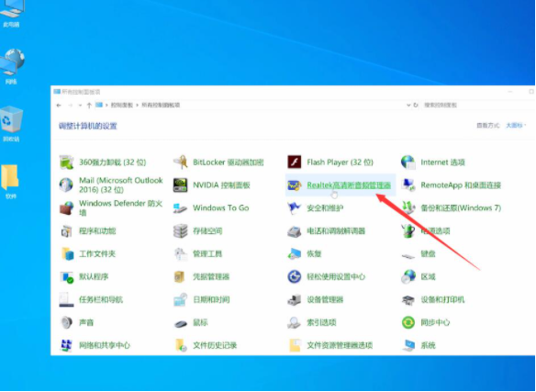The width and height of the screenshot is (536, 392).
Task: Click the 鼠标 link
Action: click(x=200, y=322)
